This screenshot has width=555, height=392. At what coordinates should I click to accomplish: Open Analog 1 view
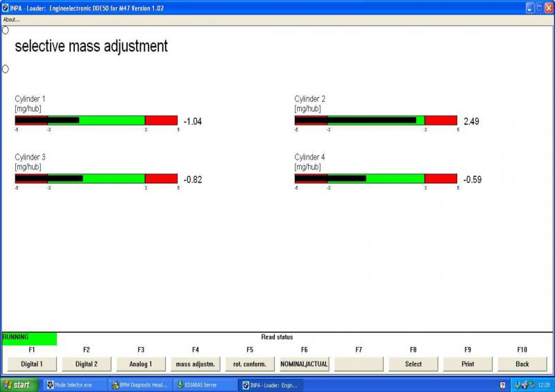coord(141,364)
